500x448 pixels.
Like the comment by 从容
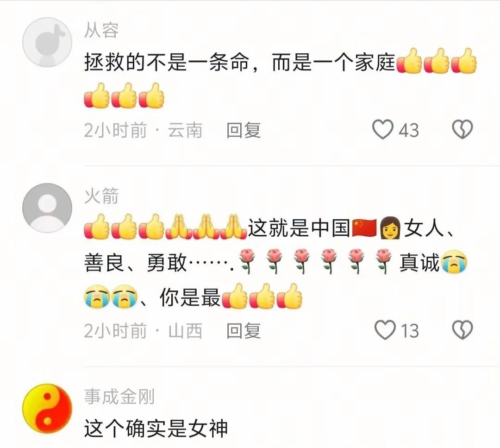(x=383, y=130)
